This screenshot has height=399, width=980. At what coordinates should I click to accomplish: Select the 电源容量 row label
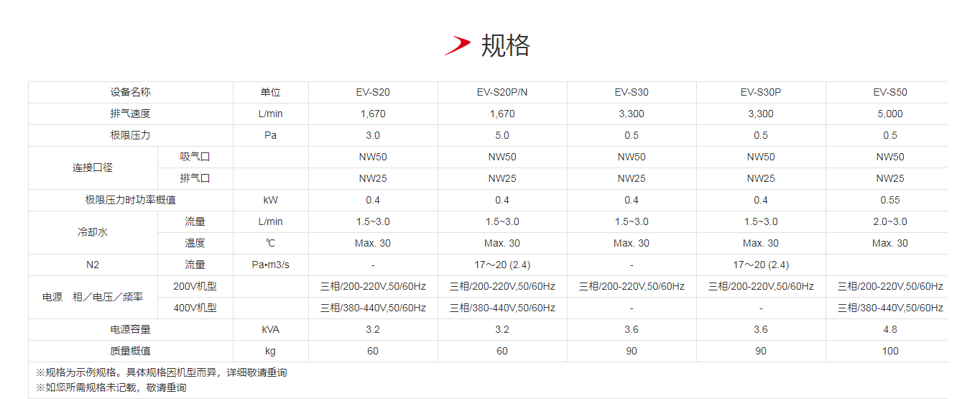(x=130, y=329)
